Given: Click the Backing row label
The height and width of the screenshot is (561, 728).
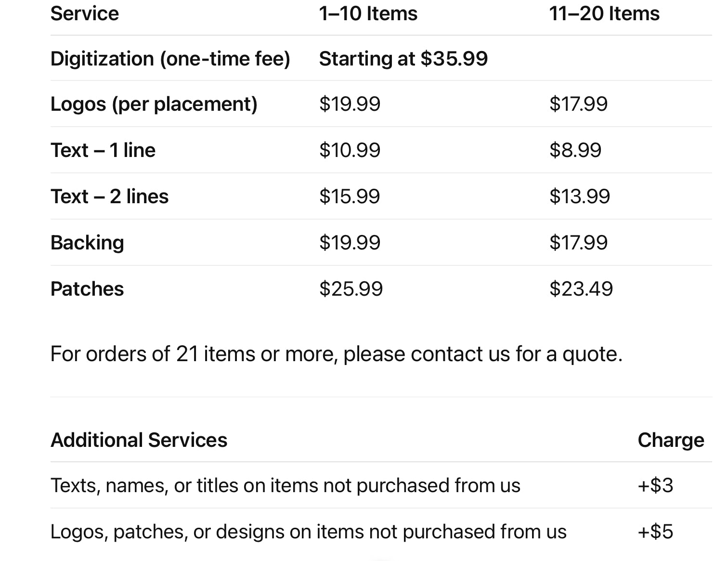Looking at the screenshot, I should pyautogui.click(x=87, y=243).
